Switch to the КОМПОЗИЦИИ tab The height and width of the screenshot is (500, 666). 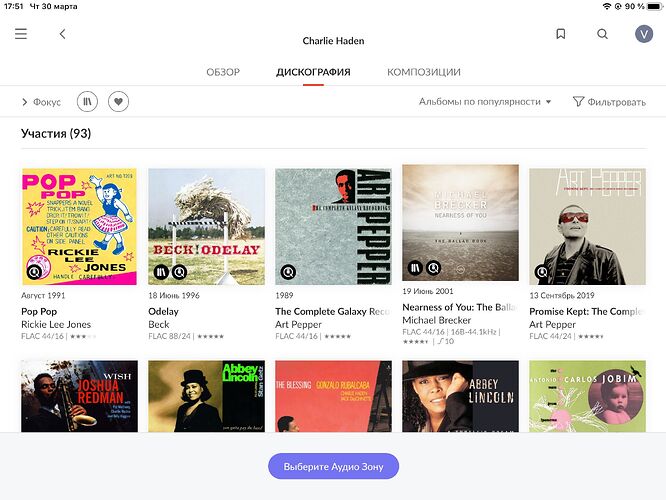(424, 72)
